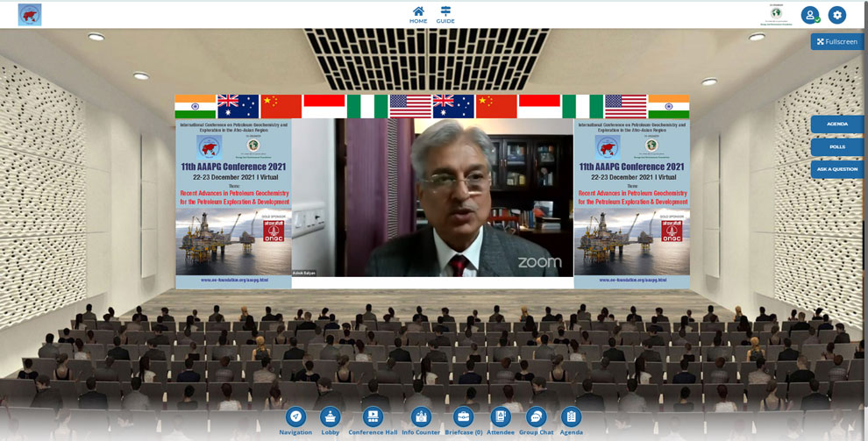Click the Ashok Balyan name label
868x441 pixels.
click(x=304, y=273)
